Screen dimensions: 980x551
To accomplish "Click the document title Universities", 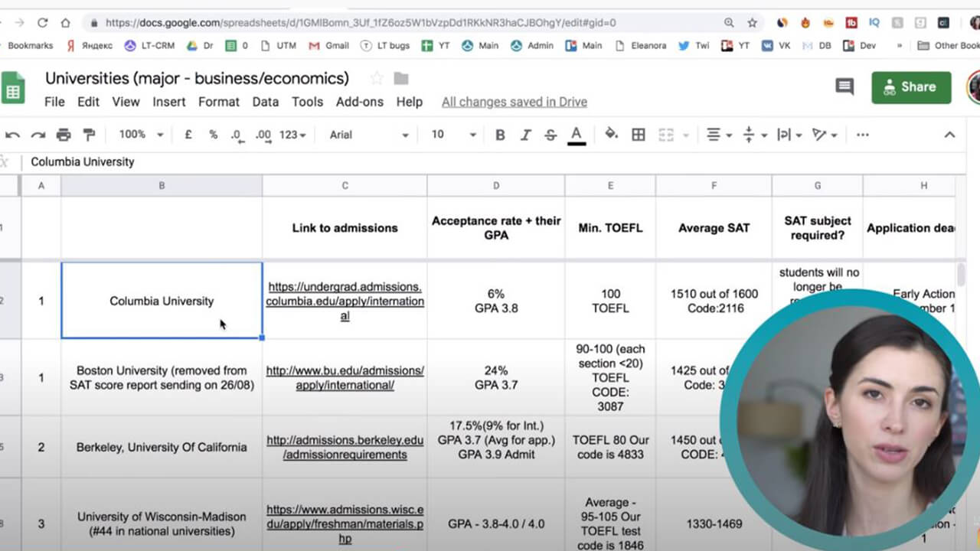I will point(197,78).
